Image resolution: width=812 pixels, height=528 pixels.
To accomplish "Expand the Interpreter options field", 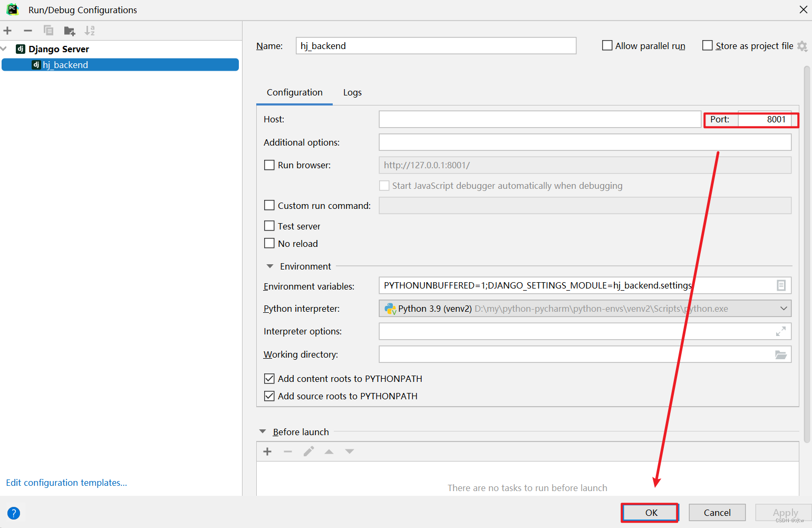I will [x=781, y=331].
